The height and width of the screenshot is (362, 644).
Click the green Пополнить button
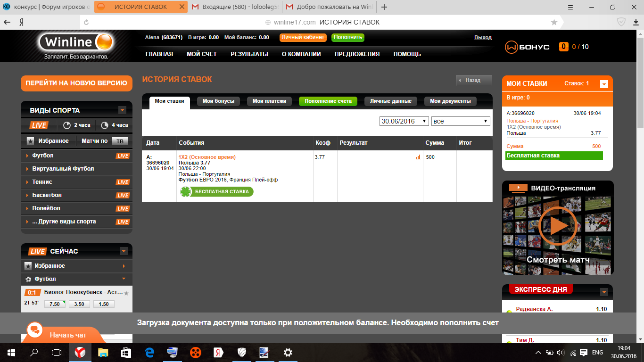coord(348,38)
